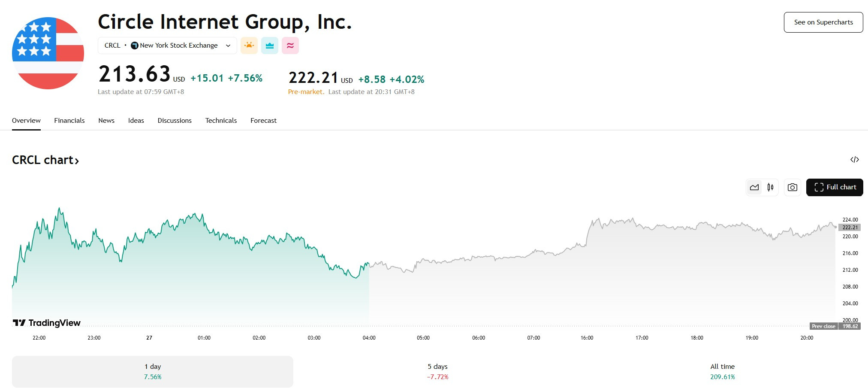The width and height of the screenshot is (868, 389).
Task: Click the blue crown badge icon
Action: click(270, 46)
